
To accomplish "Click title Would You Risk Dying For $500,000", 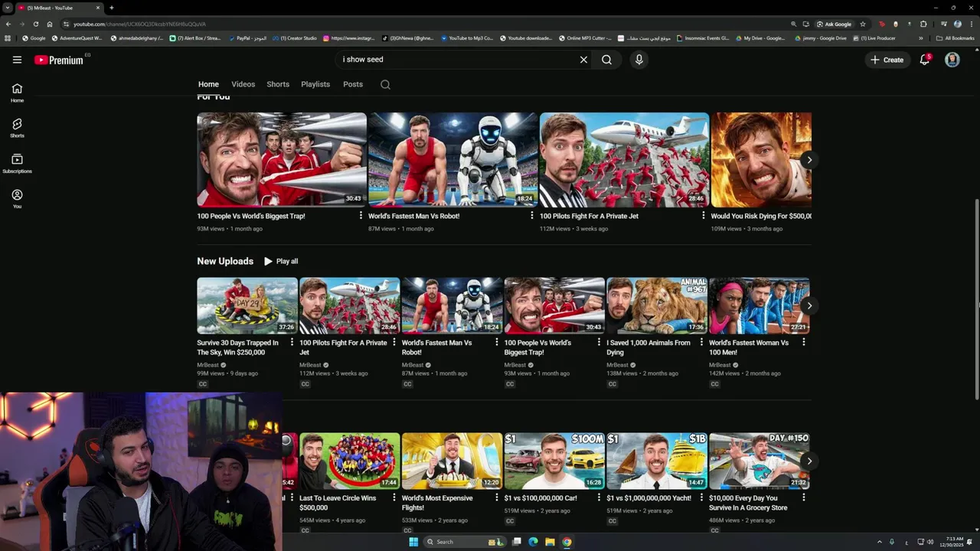I will [761, 217].
